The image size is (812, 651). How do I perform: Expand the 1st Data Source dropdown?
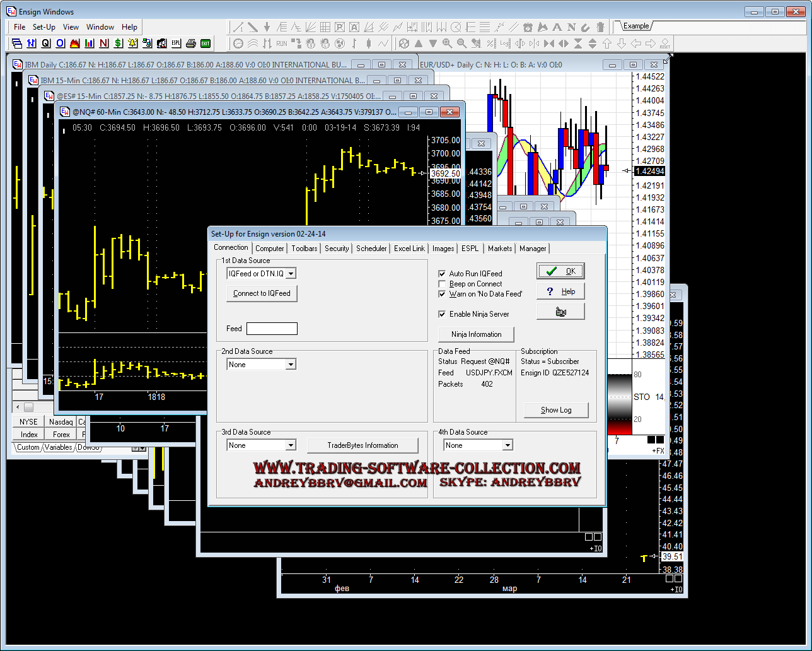[291, 274]
